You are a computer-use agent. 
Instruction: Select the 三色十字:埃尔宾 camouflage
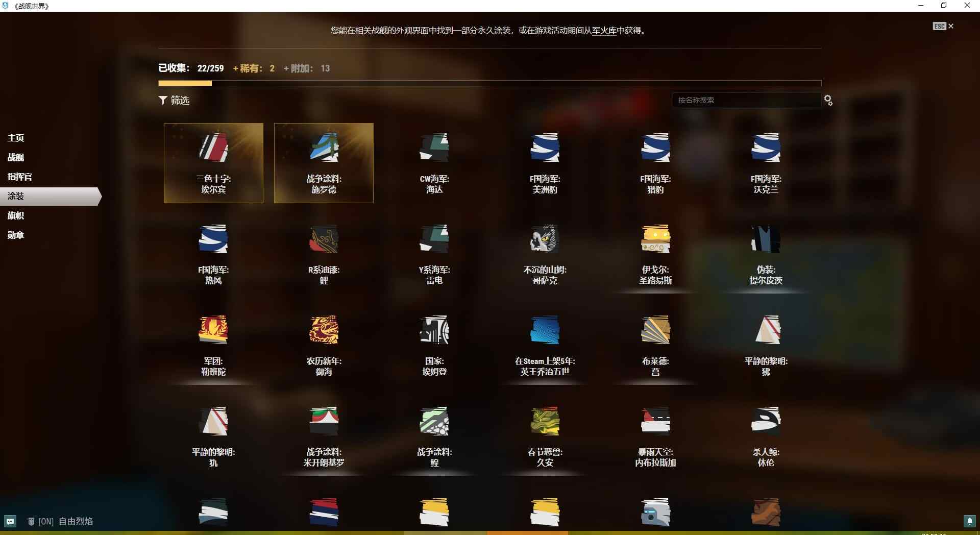tap(213, 163)
